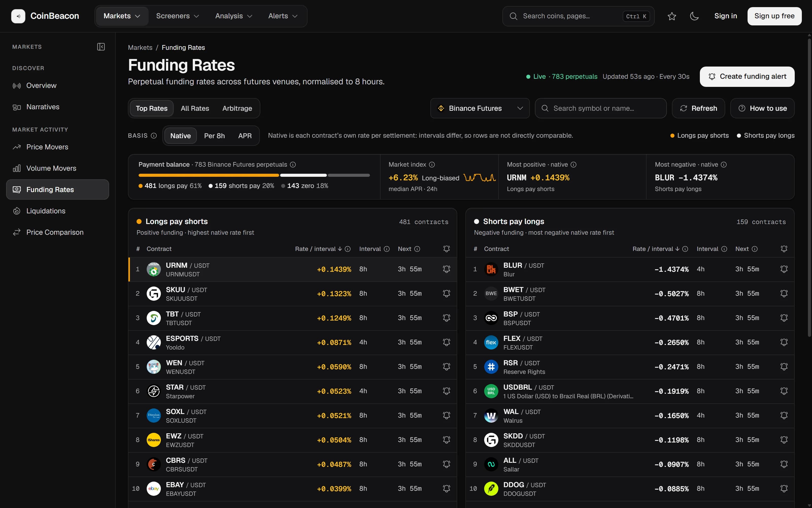Set alert bell for URNM row
The height and width of the screenshot is (508, 812).
click(x=446, y=269)
